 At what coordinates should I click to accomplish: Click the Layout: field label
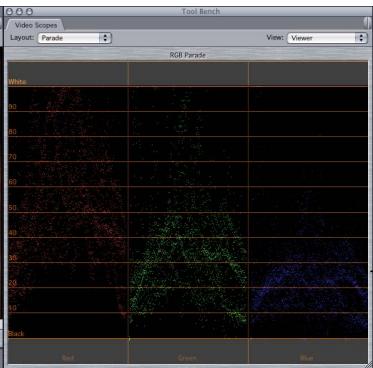click(x=22, y=37)
